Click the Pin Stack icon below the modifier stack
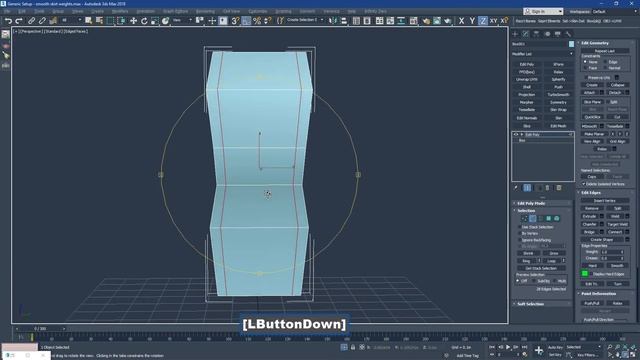The image size is (640, 360). [x=516, y=188]
